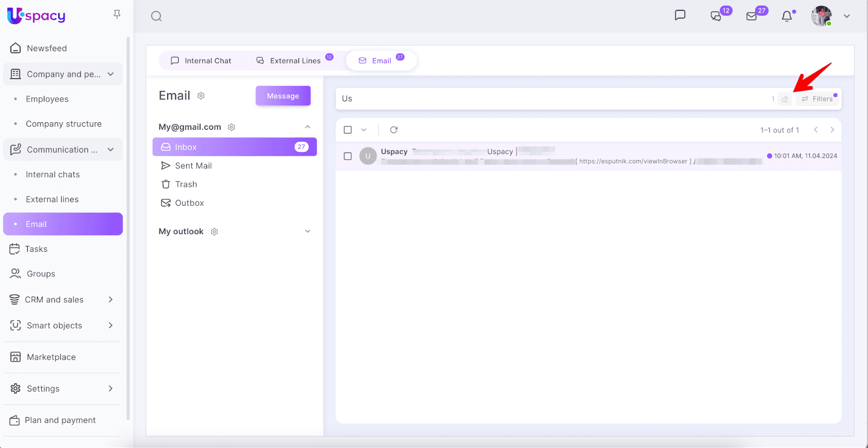Compose a new email with Message button

[x=283, y=96]
